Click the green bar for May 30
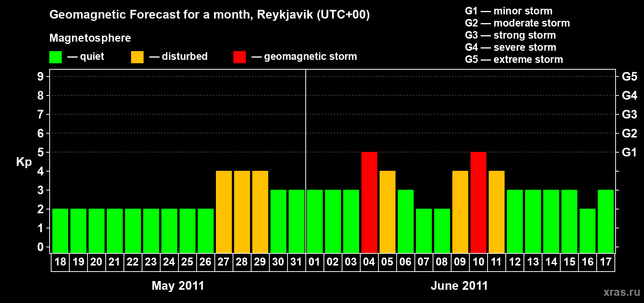The height and width of the screenshot is (303, 644). [x=278, y=221]
